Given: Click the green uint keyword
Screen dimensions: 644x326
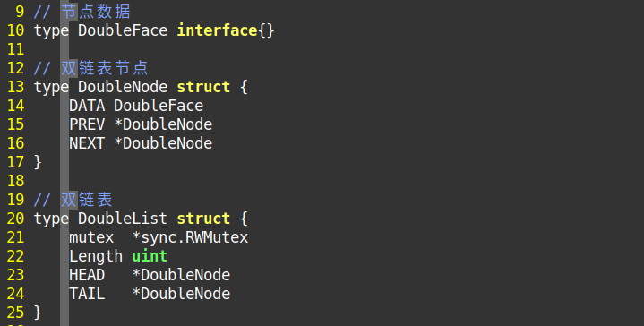Looking at the screenshot, I should 150,256.
